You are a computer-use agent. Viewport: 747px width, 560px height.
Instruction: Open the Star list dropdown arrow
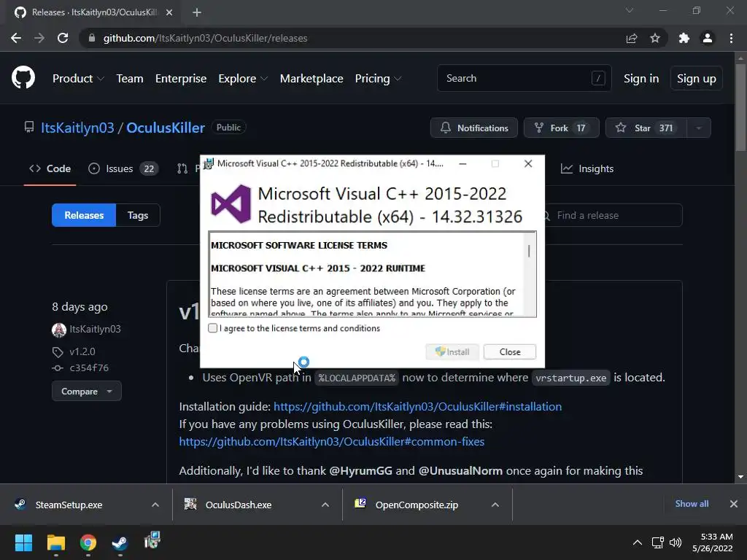click(699, 128)
